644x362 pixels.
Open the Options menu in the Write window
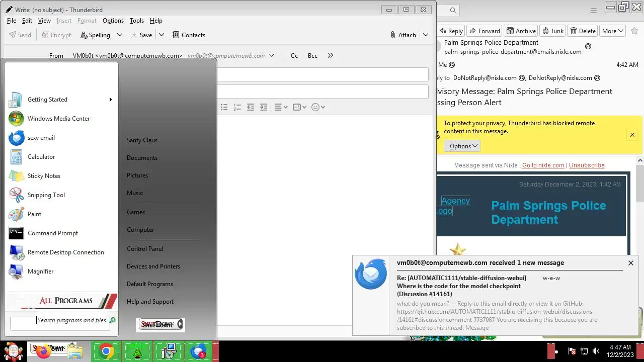click(113, 21)
